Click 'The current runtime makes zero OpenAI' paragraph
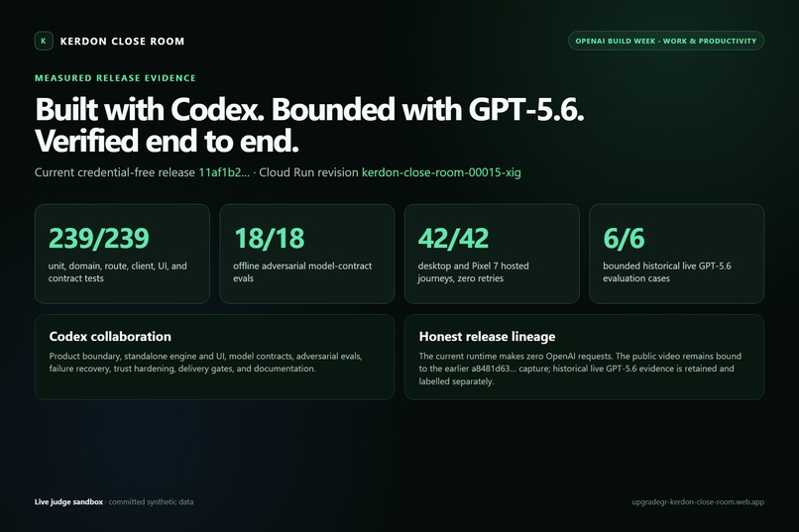The height and width of the screenshot is (532, 799). 580,369
